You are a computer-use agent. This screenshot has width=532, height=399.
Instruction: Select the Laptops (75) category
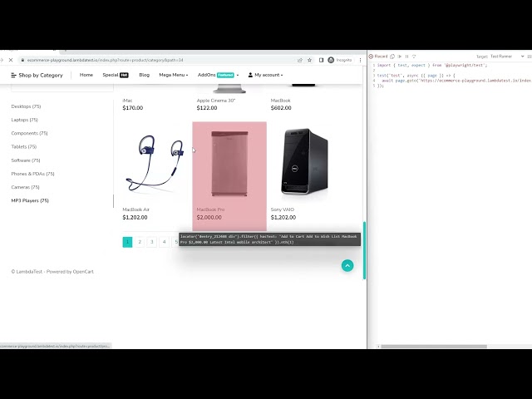pyautogui.click(x=24, y=120)
